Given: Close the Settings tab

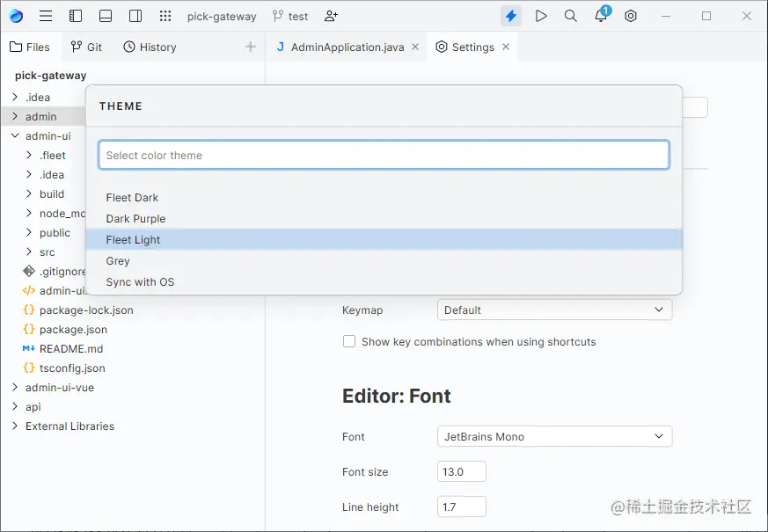Looking at the screenshot, I should [x=506, y=47].
